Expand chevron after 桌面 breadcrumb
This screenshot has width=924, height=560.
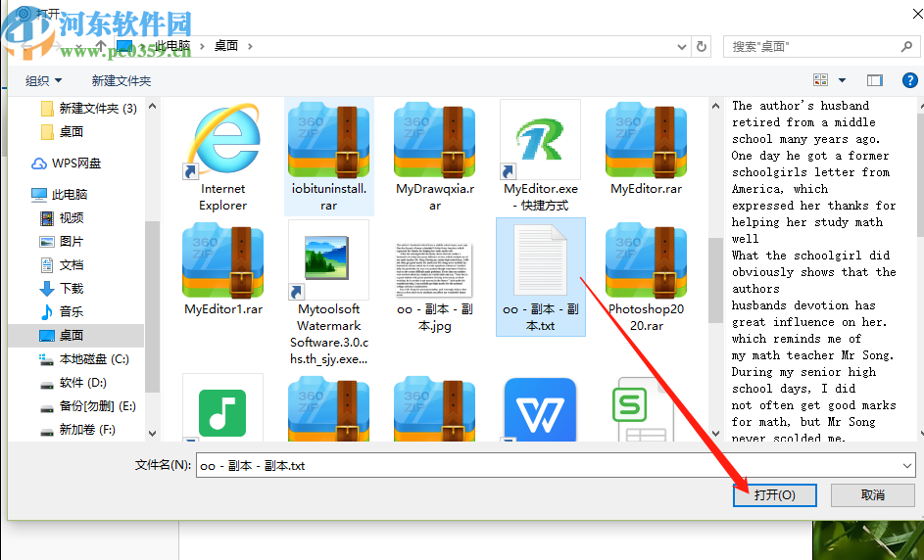coord(250,46)
